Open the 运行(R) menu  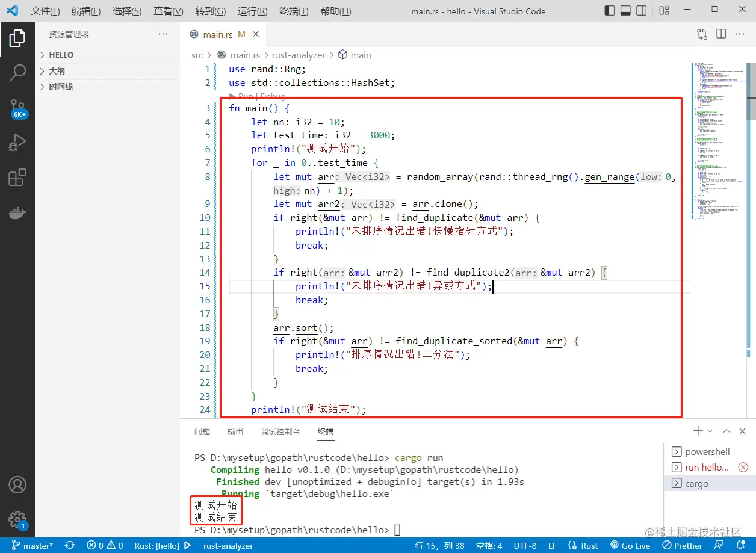(x=253, y=11)
